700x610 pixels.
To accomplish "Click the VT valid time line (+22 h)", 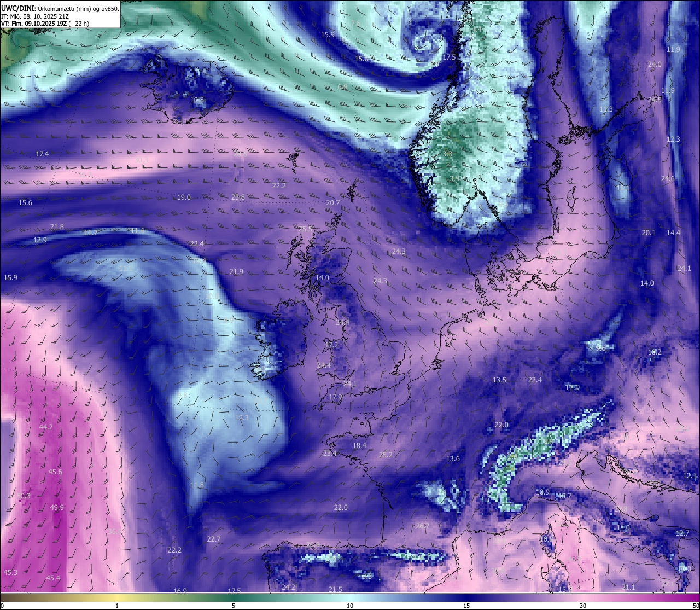I will tap(45, 24).
